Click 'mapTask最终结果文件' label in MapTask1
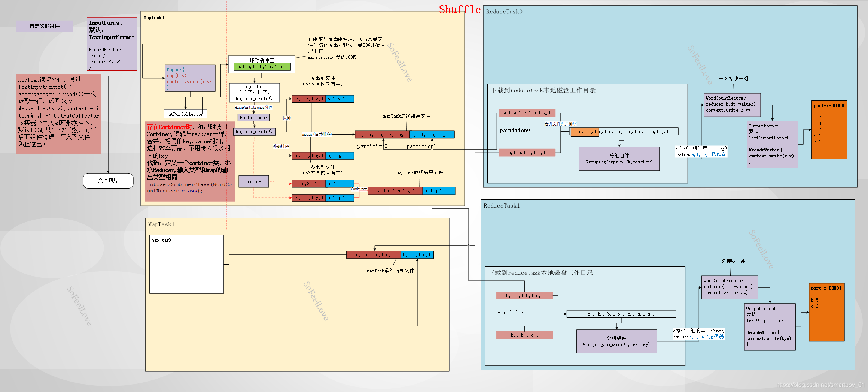The image size is (868, 392). pos(390,271)
